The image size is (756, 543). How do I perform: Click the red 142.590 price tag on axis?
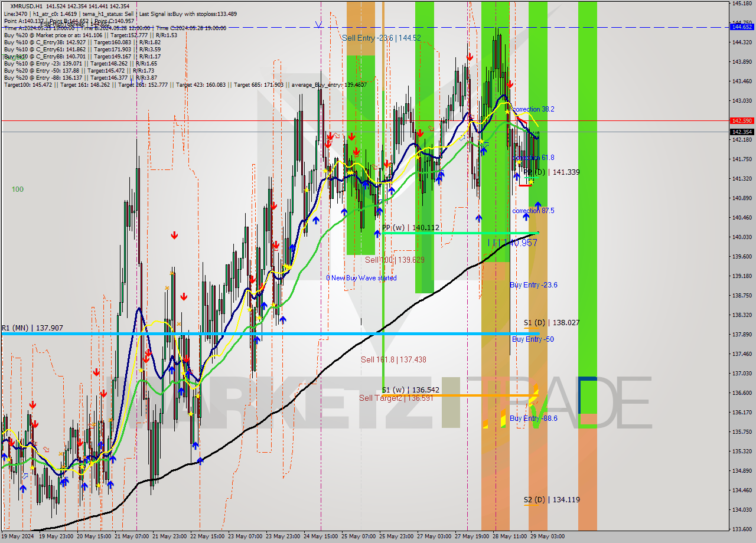[742, 120]
